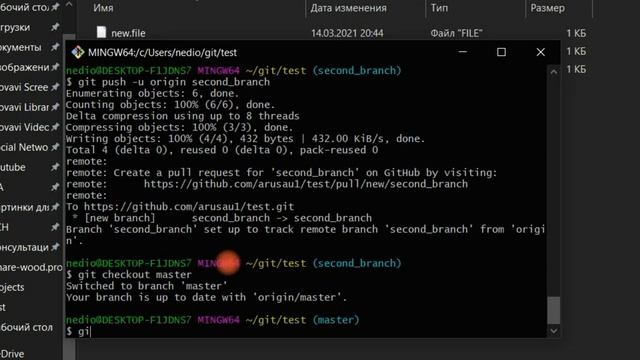Open the Movavi Scree sidebar folder

click(24, 87)
